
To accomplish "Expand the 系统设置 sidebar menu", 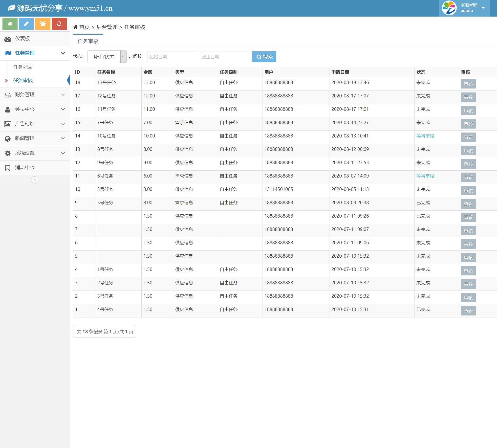I will tap(35, 153).
